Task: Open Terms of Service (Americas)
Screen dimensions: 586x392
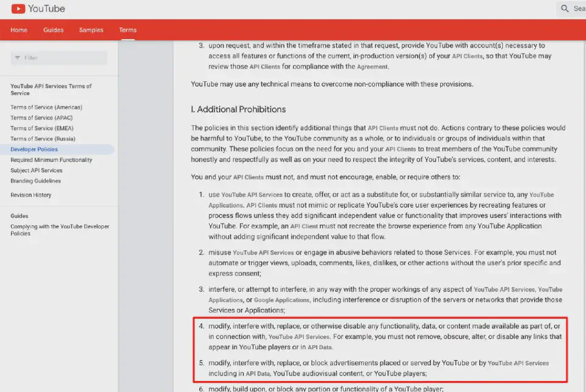Action: tap(46, 107)
